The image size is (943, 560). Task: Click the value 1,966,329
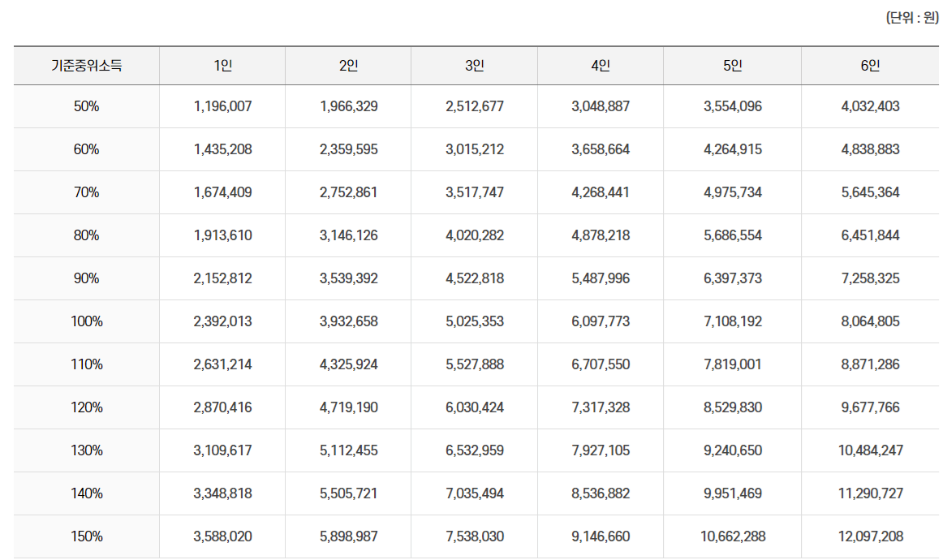pos(349,106)
